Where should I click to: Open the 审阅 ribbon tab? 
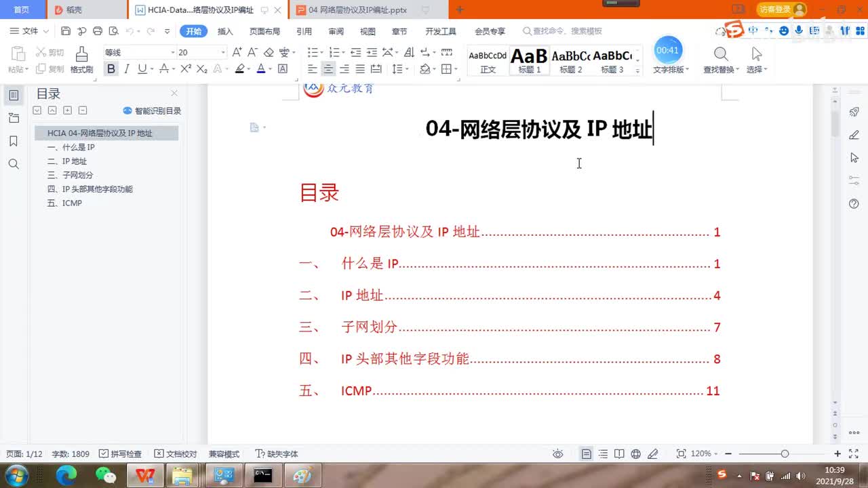click(336, 31)
